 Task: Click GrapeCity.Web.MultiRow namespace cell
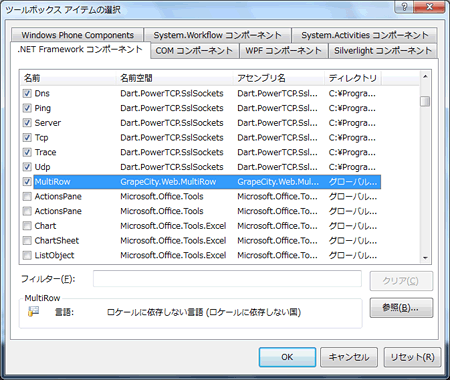coord(168,182)
